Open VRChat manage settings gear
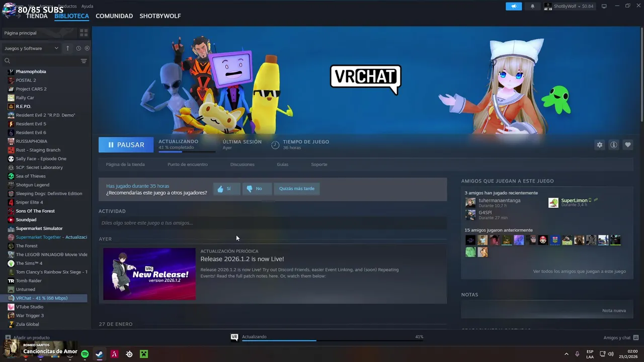The image size is (644, 362). point(599,145)
